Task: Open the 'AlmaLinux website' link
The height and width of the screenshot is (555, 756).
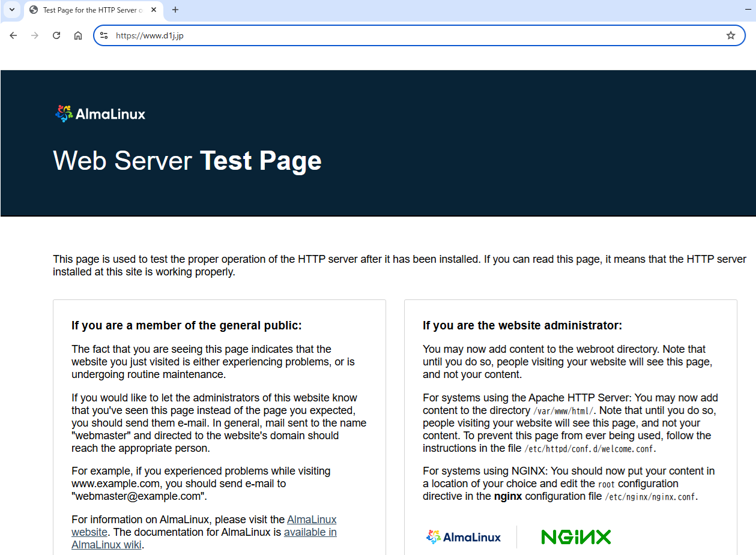Action: point(312,520)
